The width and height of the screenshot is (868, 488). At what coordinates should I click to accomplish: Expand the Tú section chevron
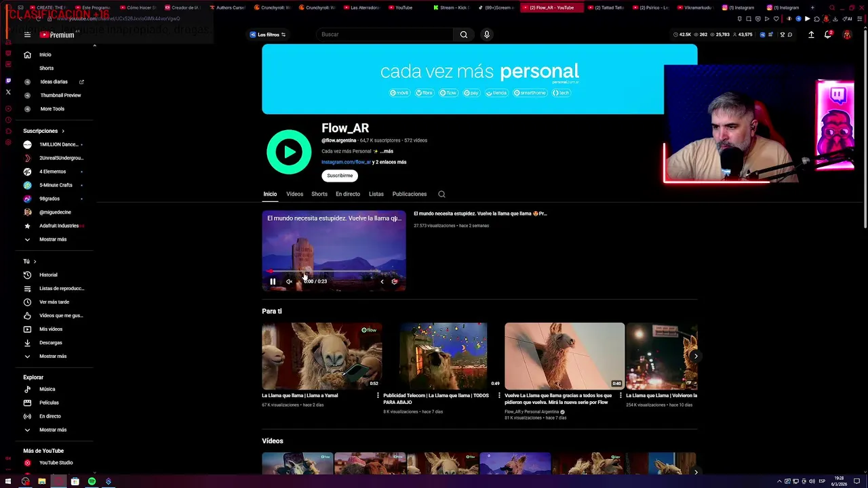pyautogui.click(x=35, y=262)
